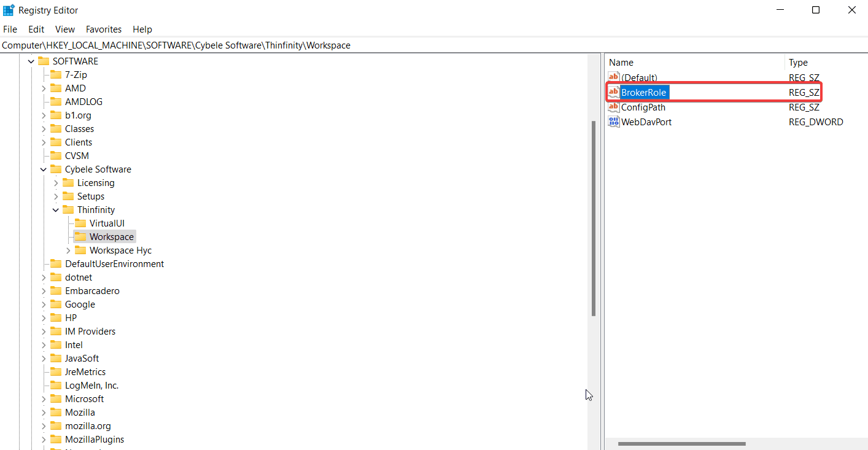Minimize the Registry Editor window
The image size is (868, 450).
tap(780, 10)
